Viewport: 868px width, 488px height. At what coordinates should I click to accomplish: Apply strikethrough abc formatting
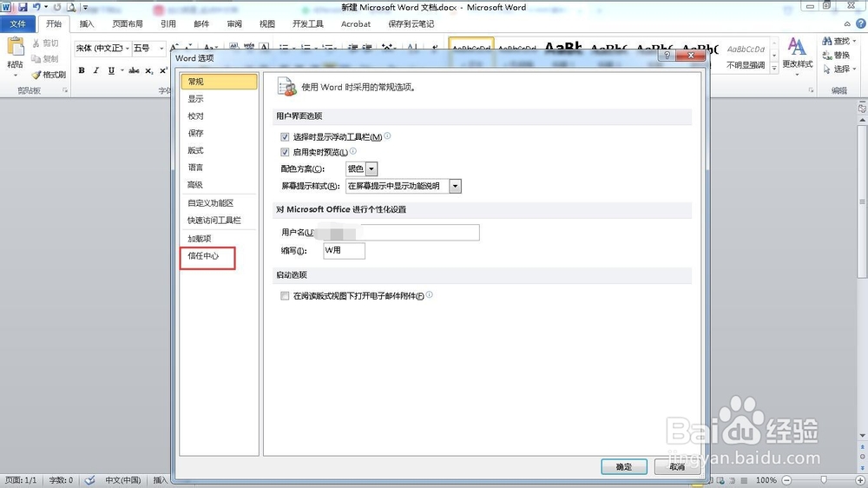tap(134, 70)
